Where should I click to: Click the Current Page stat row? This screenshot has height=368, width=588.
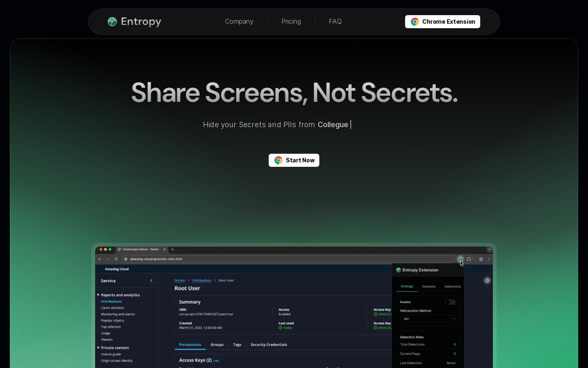tap(428, 354)
